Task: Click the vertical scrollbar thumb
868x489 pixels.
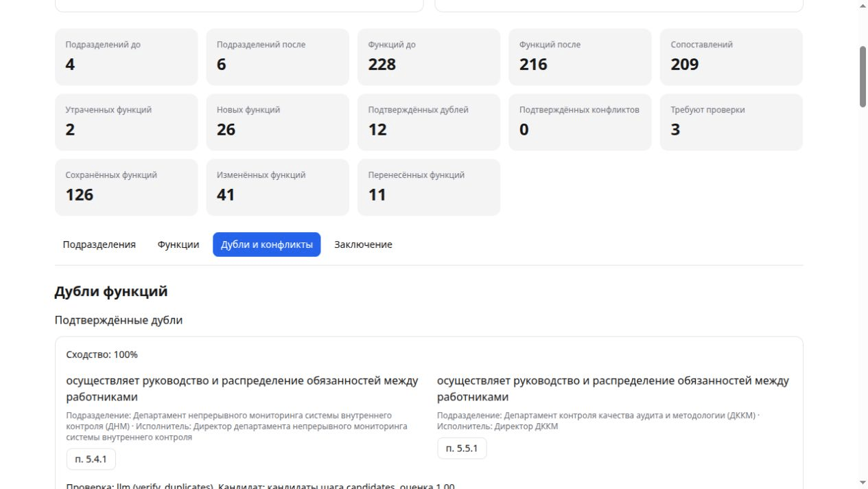Action: pos(863,77)
